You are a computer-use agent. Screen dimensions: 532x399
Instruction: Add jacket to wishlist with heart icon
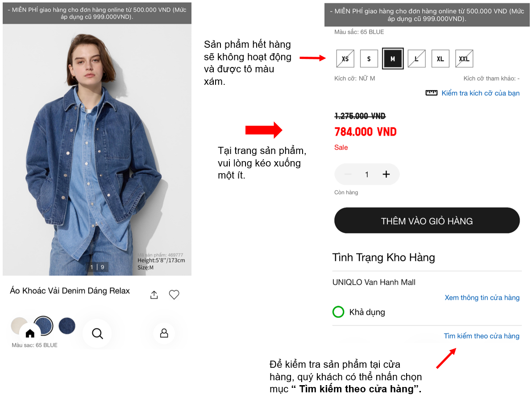(174, 295)
